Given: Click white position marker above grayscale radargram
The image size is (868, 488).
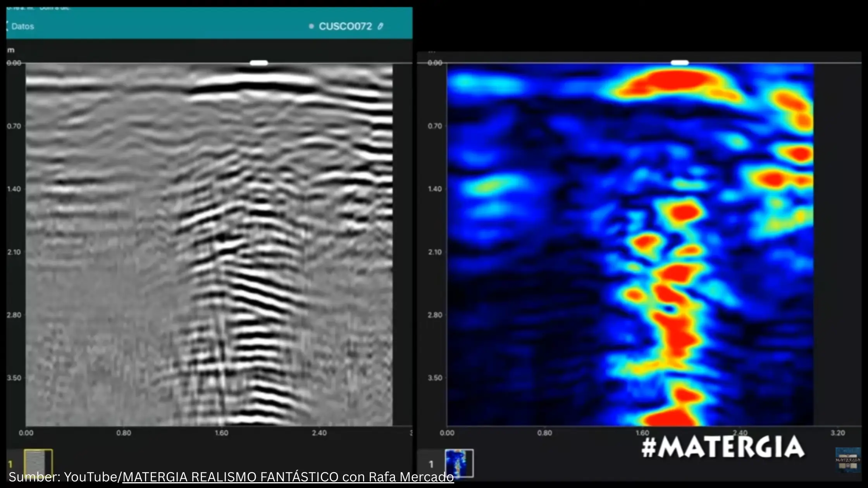Looking at the screenshot, I should [x=259, y=63].
